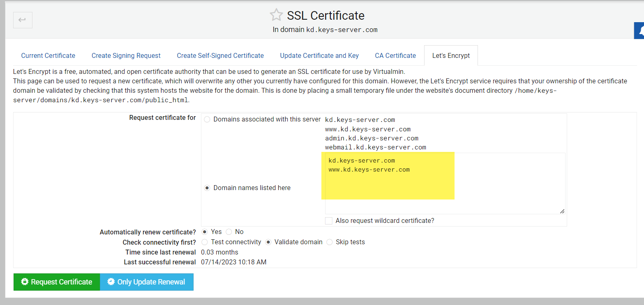The height and width of the screenshot is (305, 644).
Task: Click admin.kd.keys-server.com in associated domains
Action: click(372, 138)
